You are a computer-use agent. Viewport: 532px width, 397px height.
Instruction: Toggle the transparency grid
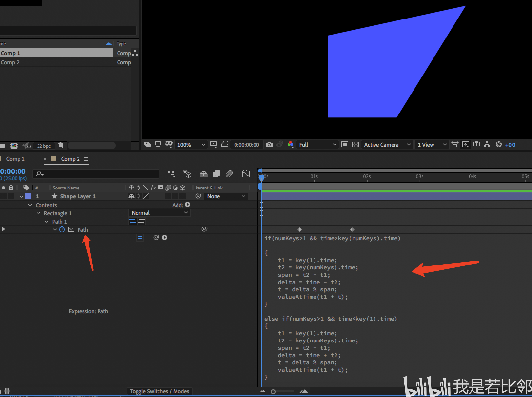(355, 144)
